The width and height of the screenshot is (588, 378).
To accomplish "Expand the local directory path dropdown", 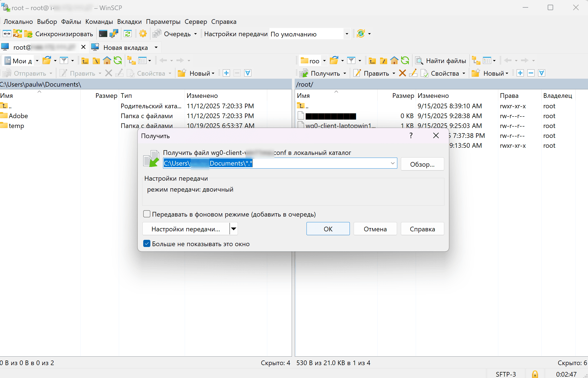I will click(393, 163).
